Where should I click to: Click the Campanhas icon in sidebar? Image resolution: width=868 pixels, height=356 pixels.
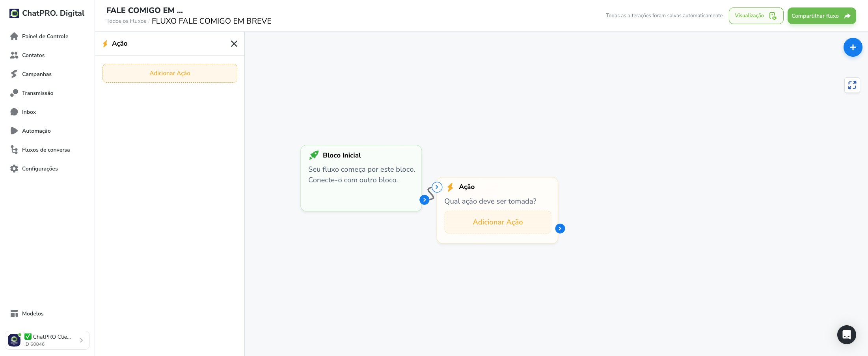tap(14, 74)
